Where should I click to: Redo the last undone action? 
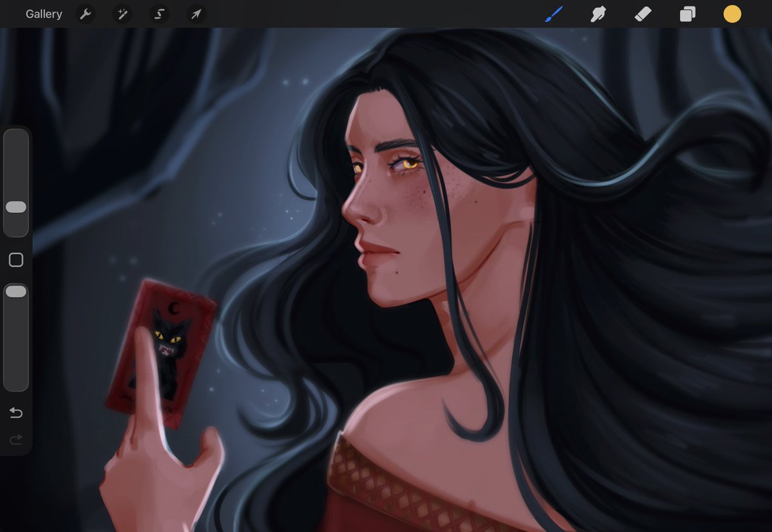pyautogui.click(x=16, y=439)
